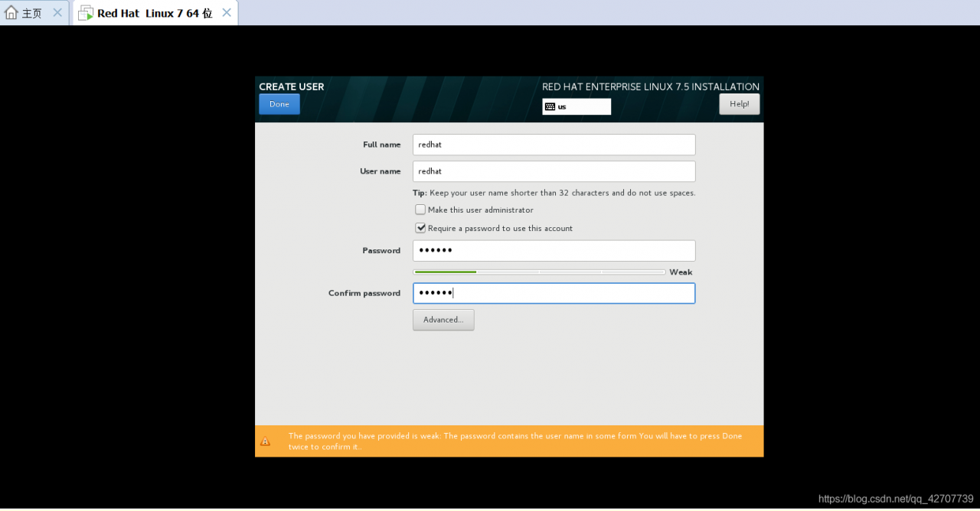Click the blue Done button

point(279,104)
